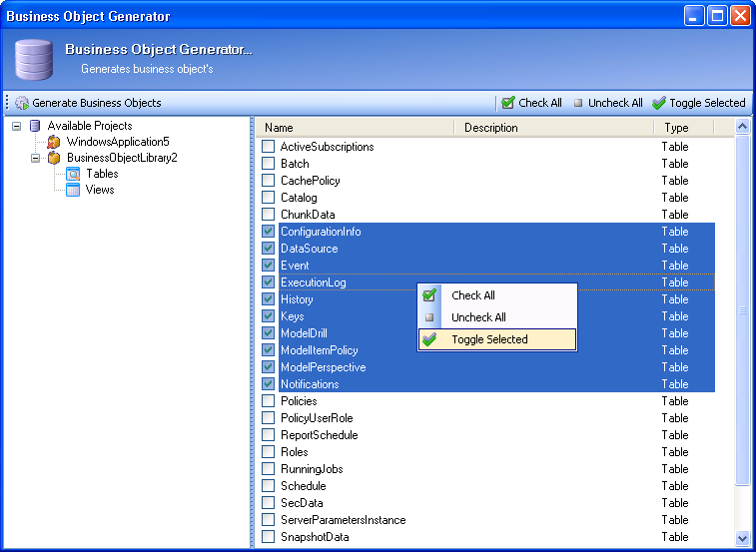Open the Tables node icon in the tree
Image resolution: width=756 pixels, height=552 pixels.
click(x=73, y=174)
